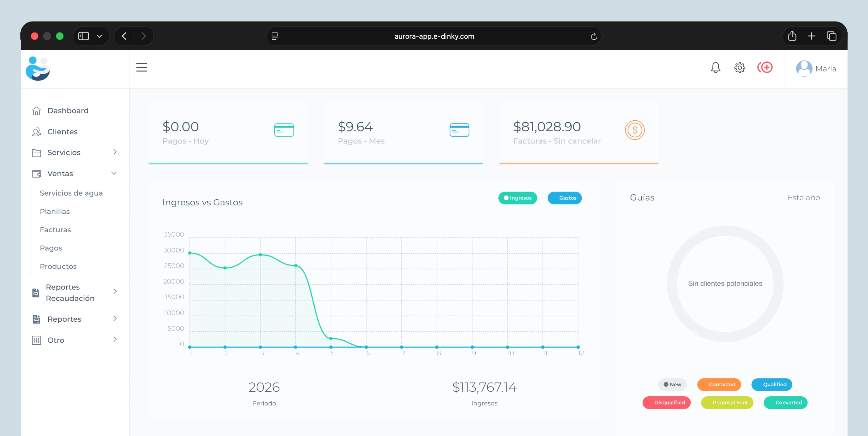The height and width of the screenshot is (436, 868).
Task: Open browser sidebar dropdown arrow
Action: [x=99, y=36]
